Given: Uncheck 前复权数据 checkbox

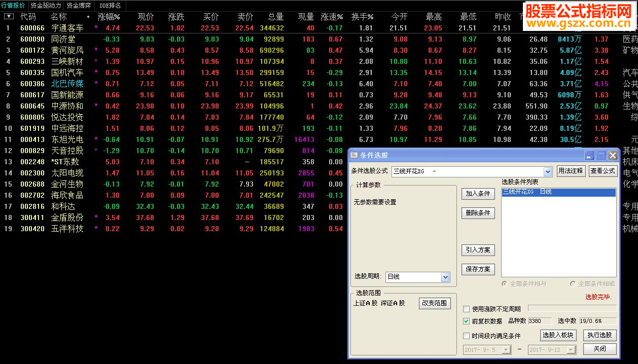Looking at the screenshot, I should click(467, 321).
